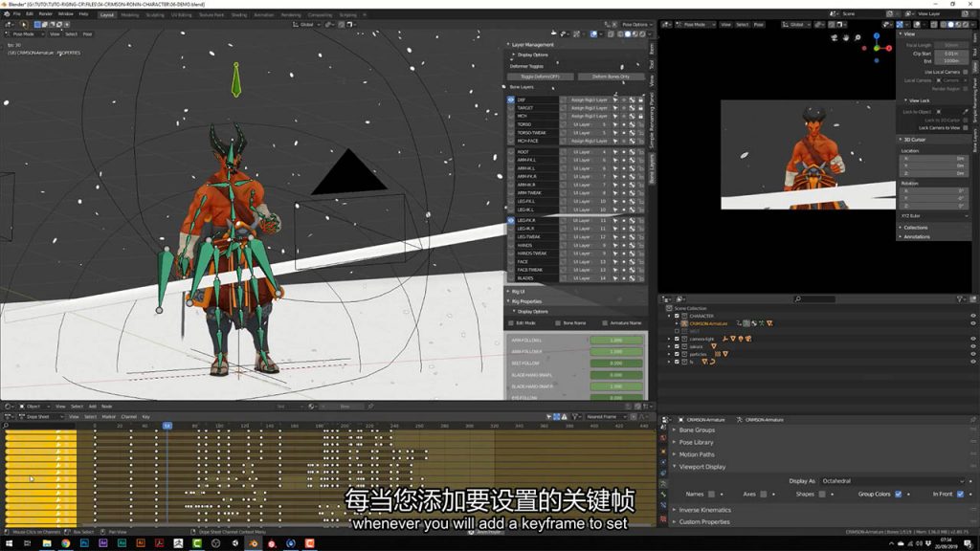Viewport: 980px width, 551px height.
Task: Enable the Names checkbox in Viewport Display
Action: [x=711, y=495]
